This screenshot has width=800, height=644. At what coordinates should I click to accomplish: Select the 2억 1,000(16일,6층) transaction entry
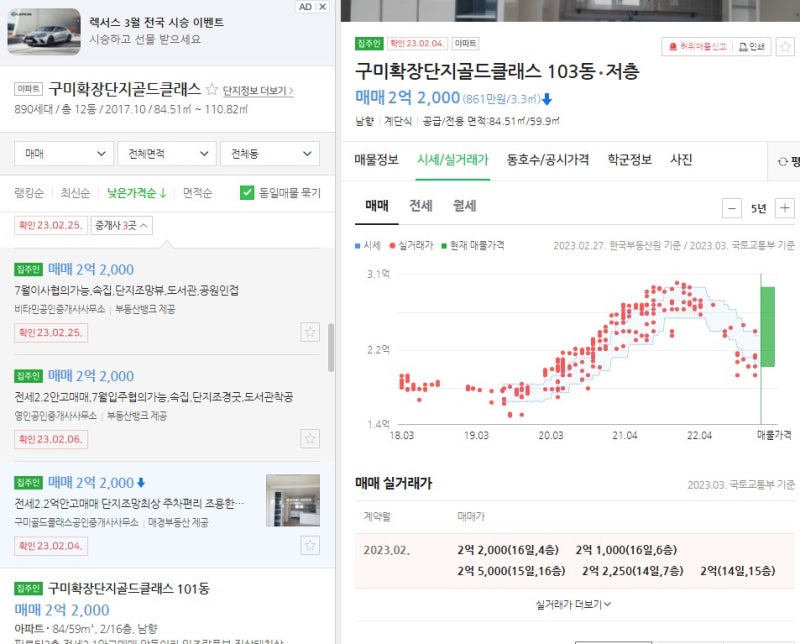click(x=627, y=550)
